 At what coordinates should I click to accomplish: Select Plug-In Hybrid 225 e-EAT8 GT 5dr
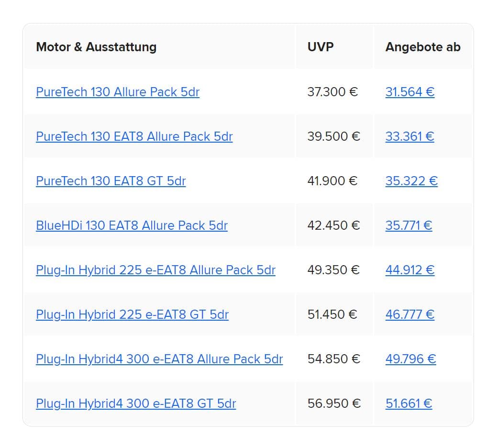click(132, 314)
